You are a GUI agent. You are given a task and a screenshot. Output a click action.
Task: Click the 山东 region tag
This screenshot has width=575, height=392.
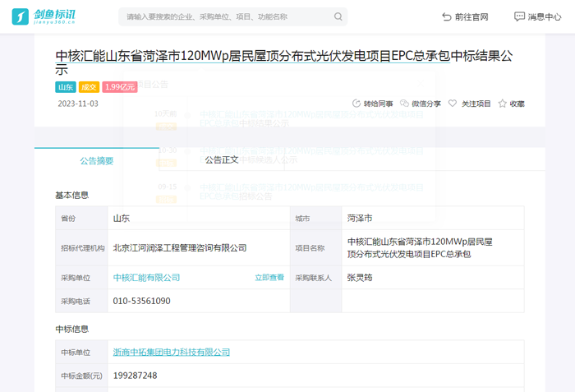coord(66,87)
